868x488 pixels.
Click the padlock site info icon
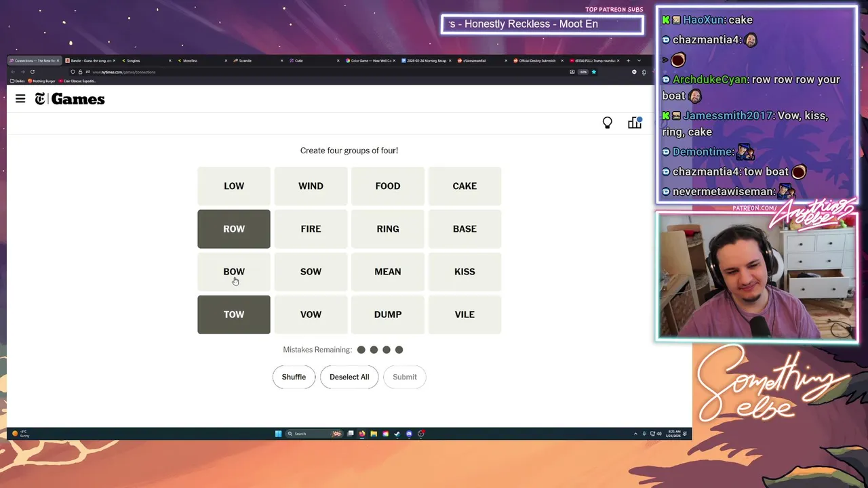[x=80, y=72]
